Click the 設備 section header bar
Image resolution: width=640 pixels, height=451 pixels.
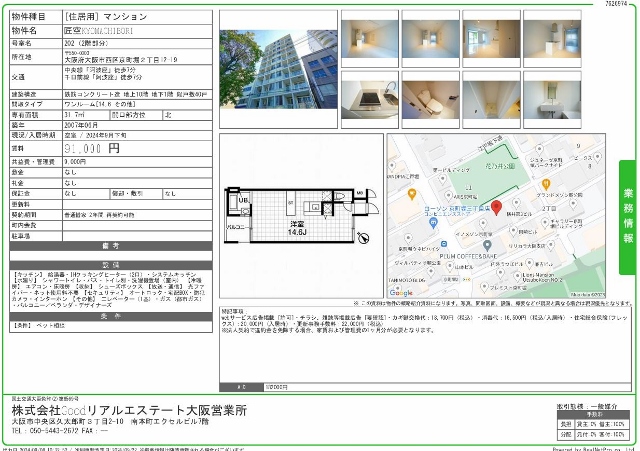[x=111, y=265]
